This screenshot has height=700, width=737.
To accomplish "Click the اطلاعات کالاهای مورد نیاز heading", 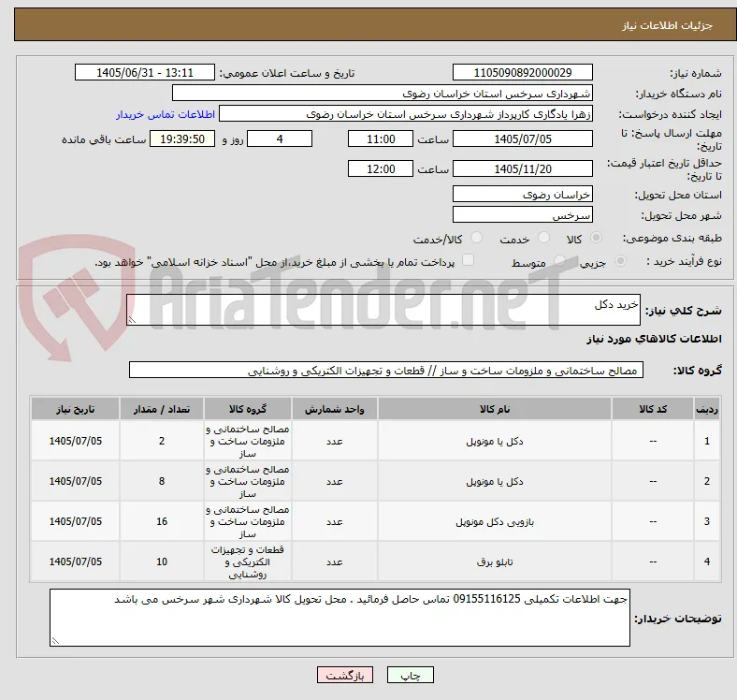I will (x=654, y=338).
